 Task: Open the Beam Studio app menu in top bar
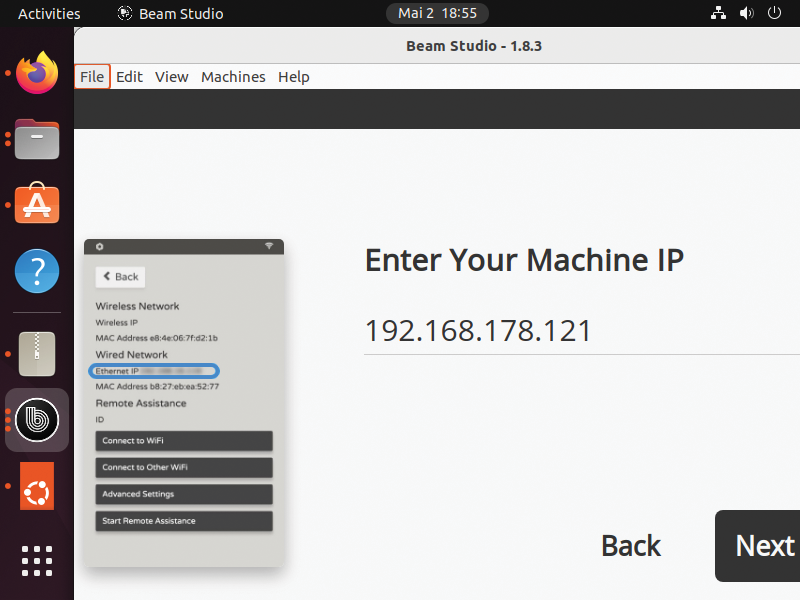pos(170,13)
